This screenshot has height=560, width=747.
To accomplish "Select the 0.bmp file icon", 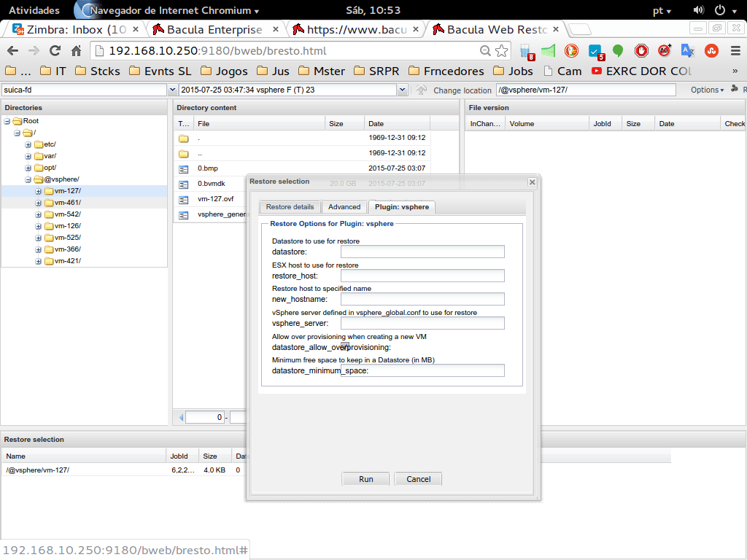I will 183,168.
